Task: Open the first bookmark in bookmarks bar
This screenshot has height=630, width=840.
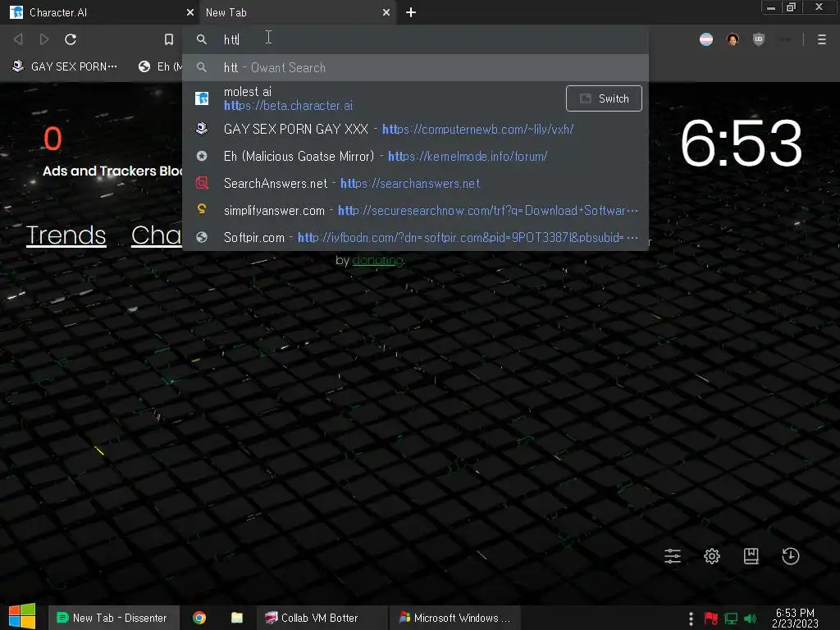Action: [64, 66]
